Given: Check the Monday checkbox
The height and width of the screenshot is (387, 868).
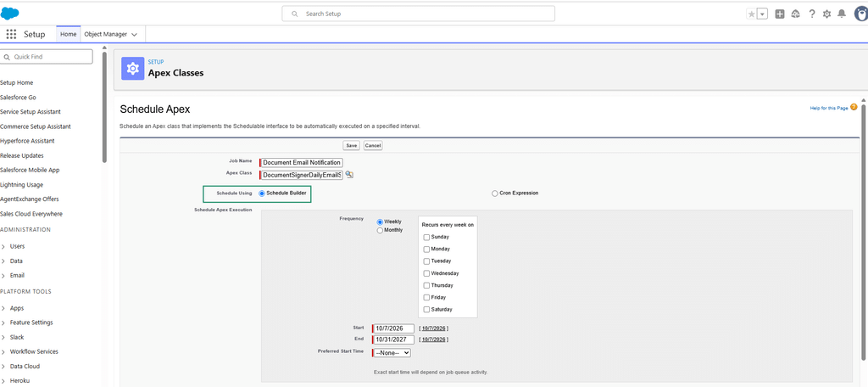Looking at the screenshot, I should tap(426, 250).
